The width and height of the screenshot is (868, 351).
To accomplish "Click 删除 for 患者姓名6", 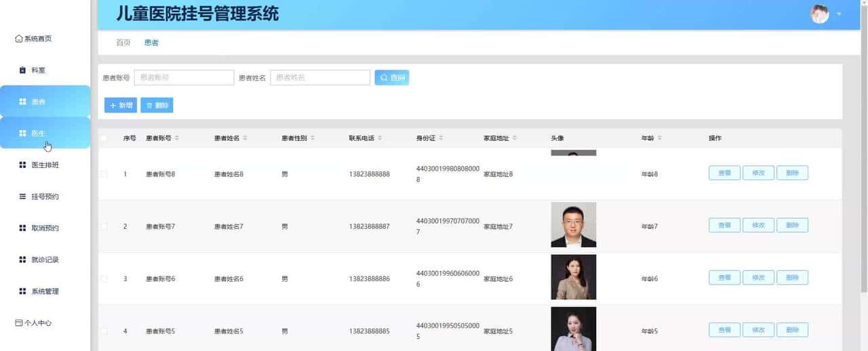I will pos(792,277).
